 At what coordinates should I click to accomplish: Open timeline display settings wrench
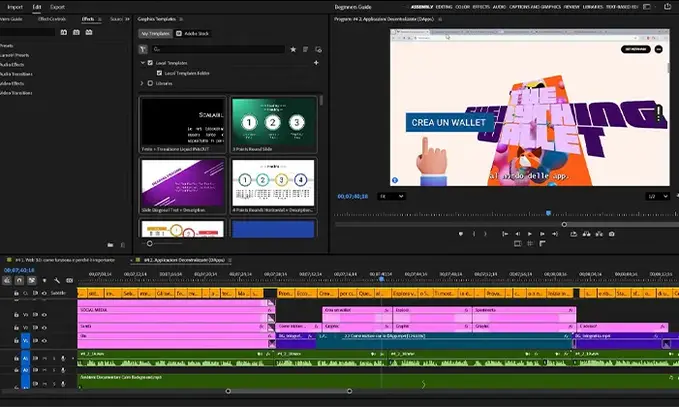tap(57, 281)
